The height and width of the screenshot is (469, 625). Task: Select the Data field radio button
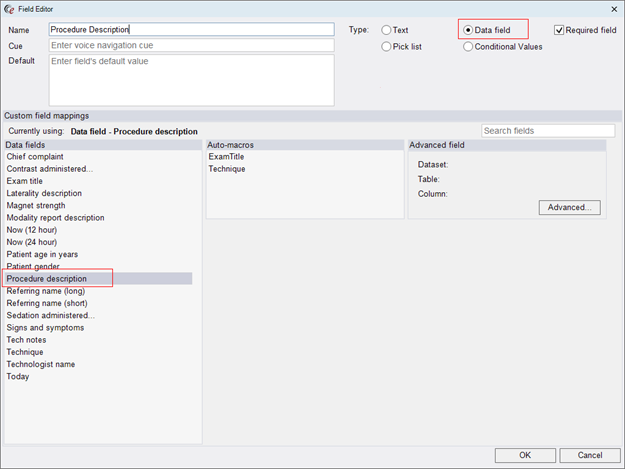tap(468, 30)
